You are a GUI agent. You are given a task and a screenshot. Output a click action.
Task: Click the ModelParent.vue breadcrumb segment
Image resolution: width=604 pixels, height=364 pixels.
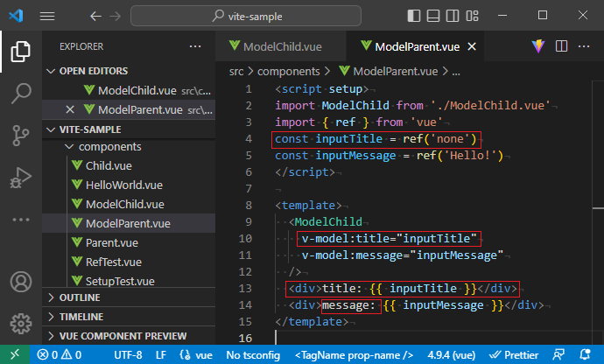[x=389, y=71]
